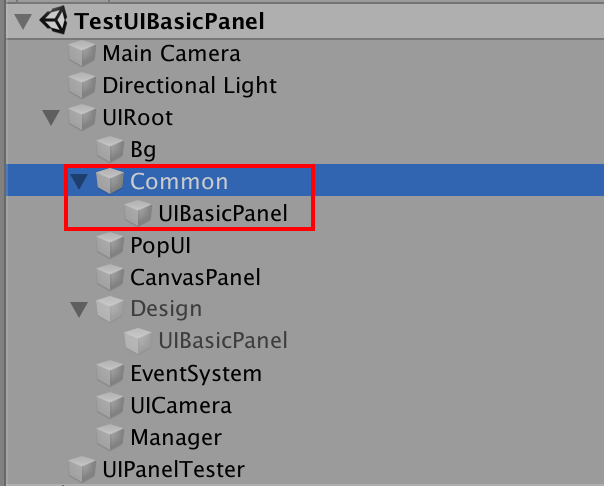Click the cube icon beside Bg
The width and height of the screenshot is (604, 486).
coord(110,150)
